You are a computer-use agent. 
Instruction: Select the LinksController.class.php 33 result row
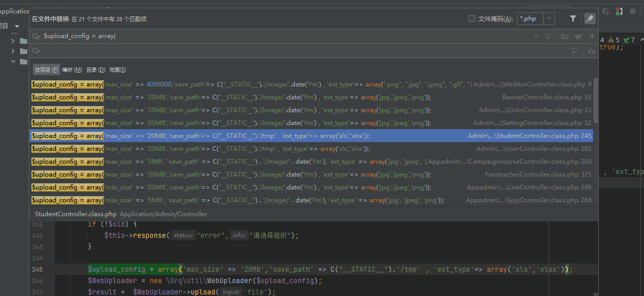(311, 110)
